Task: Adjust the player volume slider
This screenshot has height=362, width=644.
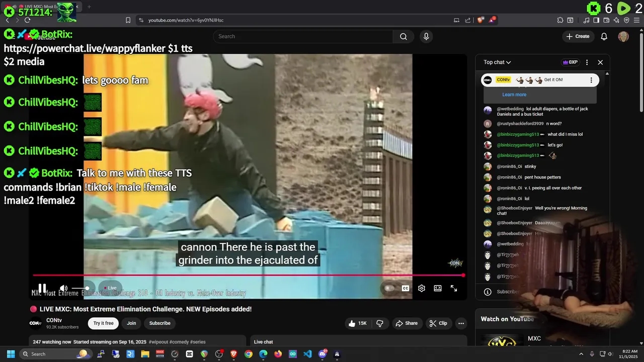Action: [x=80, y=288]
